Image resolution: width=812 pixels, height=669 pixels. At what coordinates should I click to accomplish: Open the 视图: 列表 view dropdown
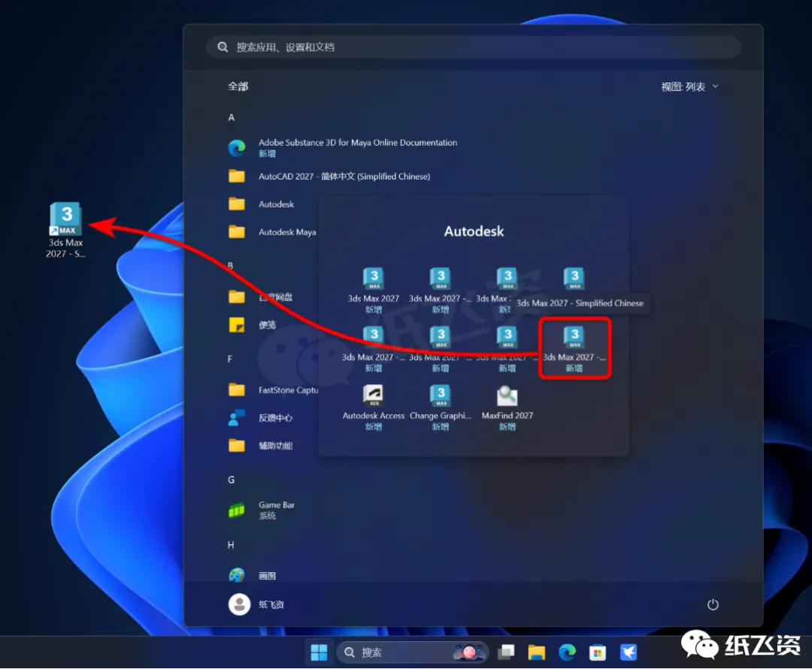(689, 86)
